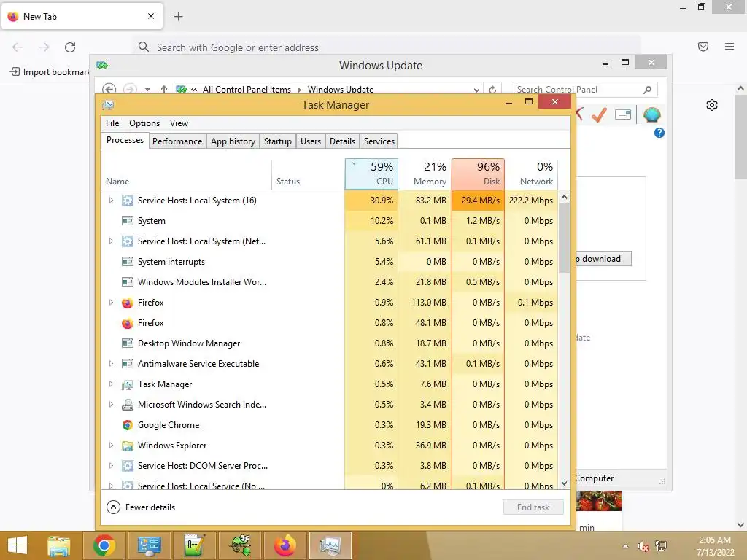Switch to Firefox on the taskbar
The image size is (747, 560).
click(285, 545)
